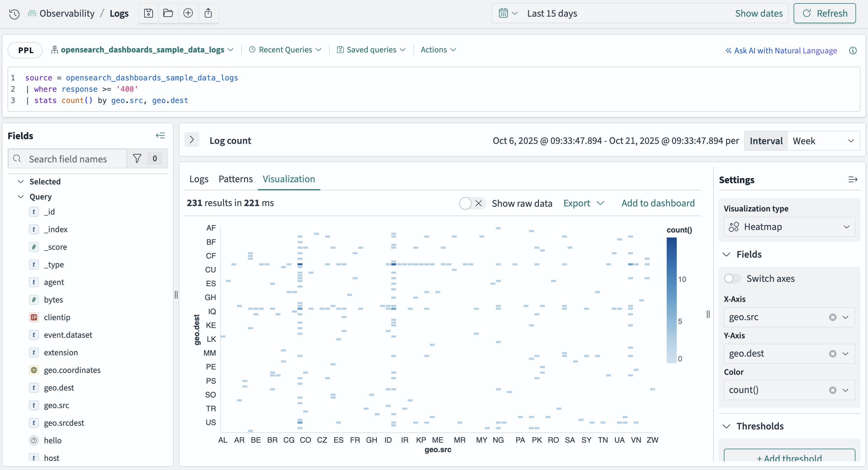The image size is (868, 470).
Task: Click the share icon in the header
Action: coord(208,13)
